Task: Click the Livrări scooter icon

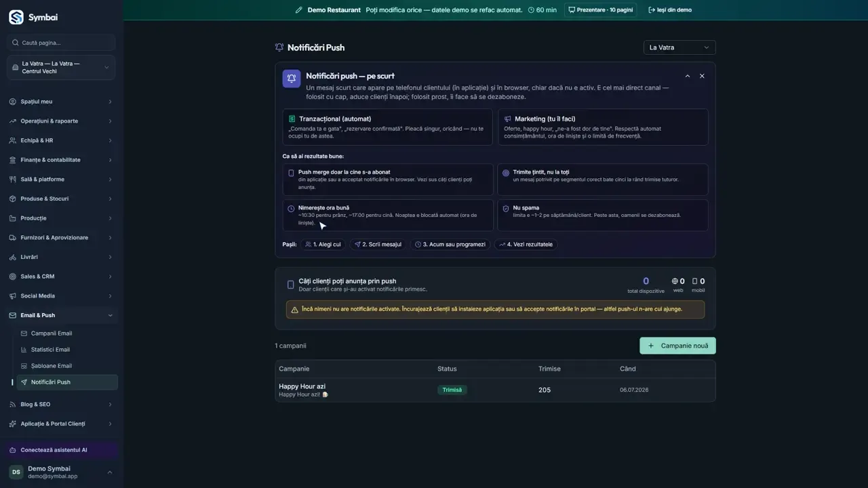Action: pyautogui.click(x=13, y=257)
